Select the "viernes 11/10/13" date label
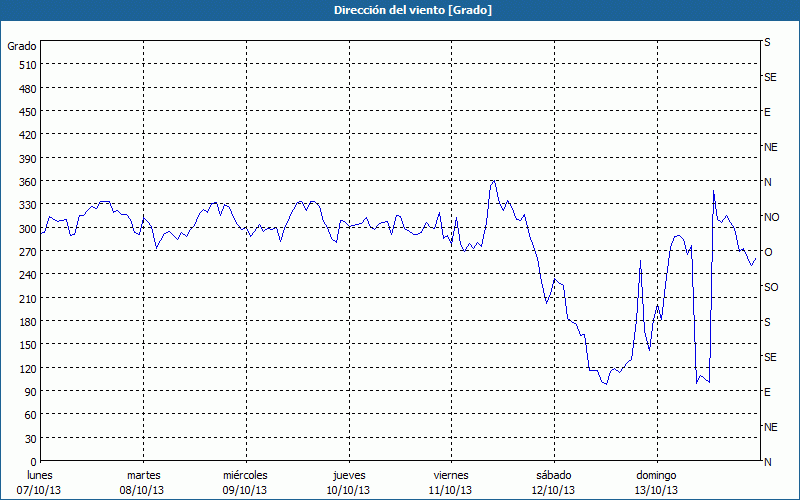The width and height of the screenshot is (800, 500). point(451,483)
